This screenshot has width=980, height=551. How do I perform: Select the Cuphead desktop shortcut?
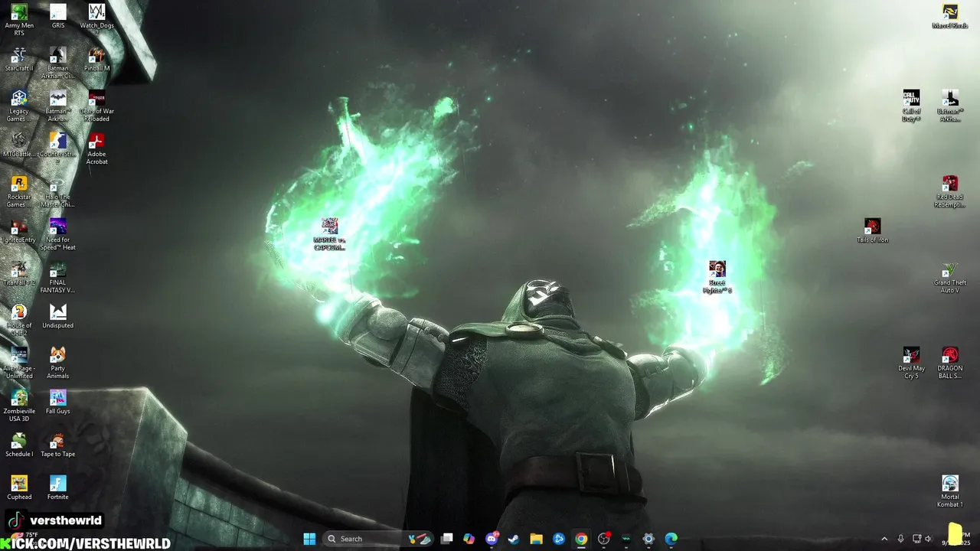(19, 487)
